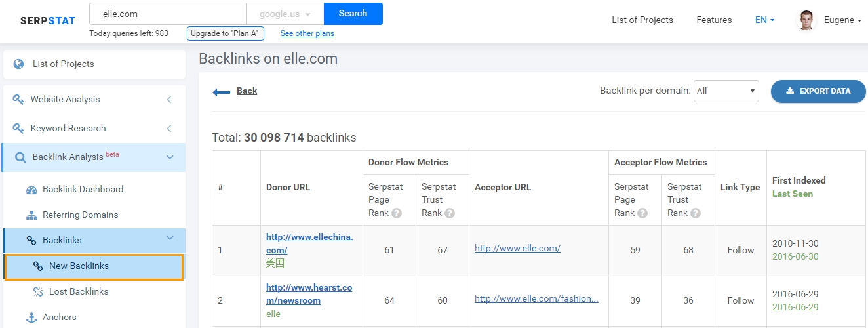This screenshot has height=328, width=868.
Task: Click the First Indexed column header
Action: click(x=799, y=181)
